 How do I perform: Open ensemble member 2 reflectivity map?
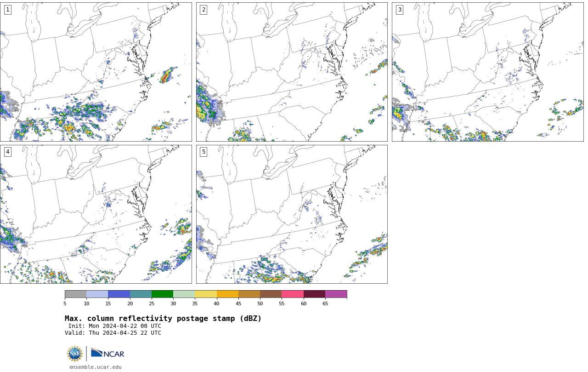click(x=292, y=72)
